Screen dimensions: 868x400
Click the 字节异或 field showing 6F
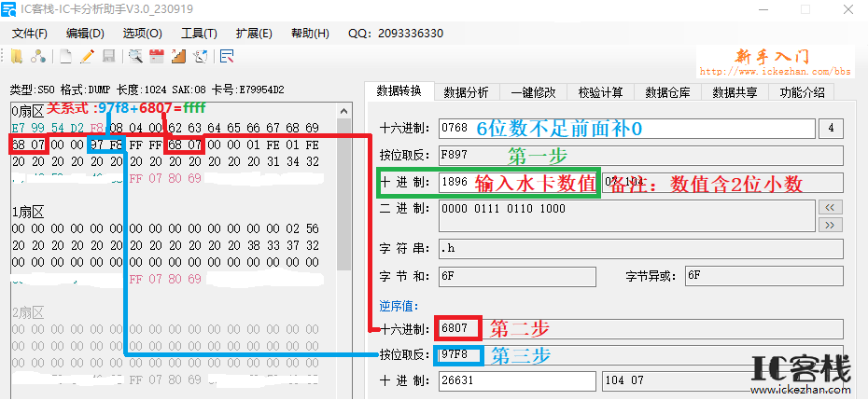click(763, 277)
